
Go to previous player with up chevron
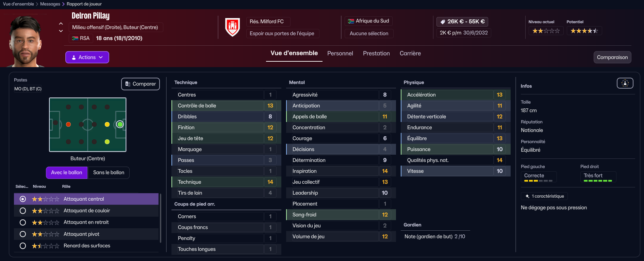pos(61,24)
